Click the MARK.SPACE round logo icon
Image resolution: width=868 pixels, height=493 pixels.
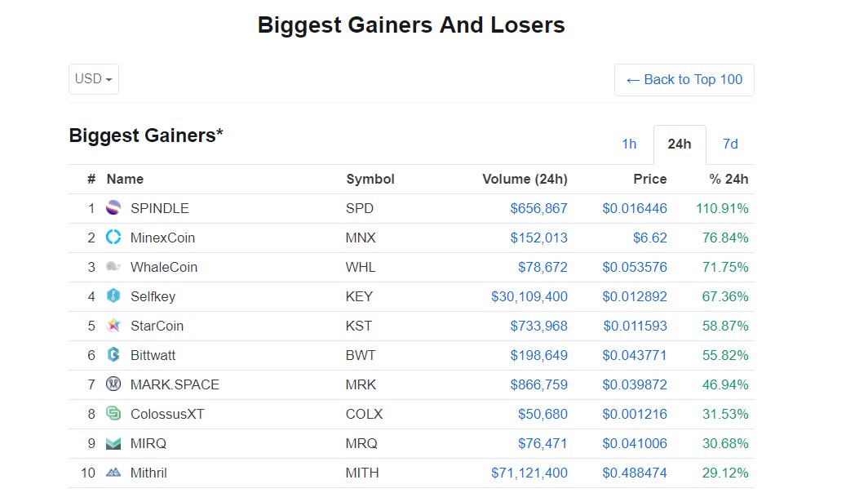click(113, 384)
